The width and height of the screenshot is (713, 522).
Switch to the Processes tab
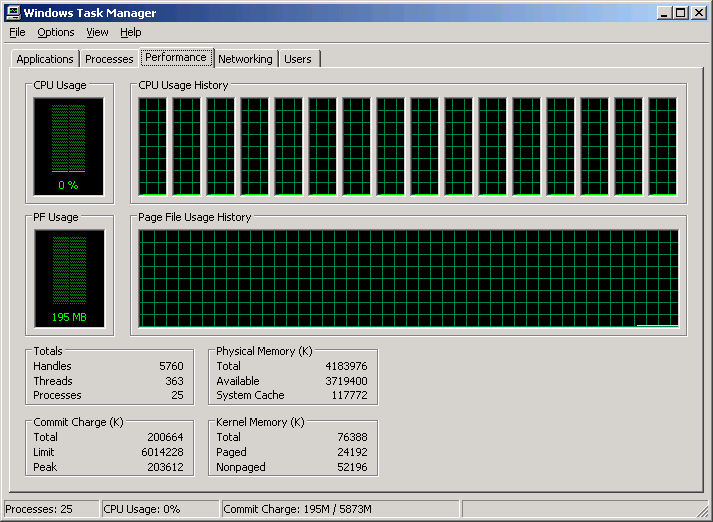click(x=109, y=59)
